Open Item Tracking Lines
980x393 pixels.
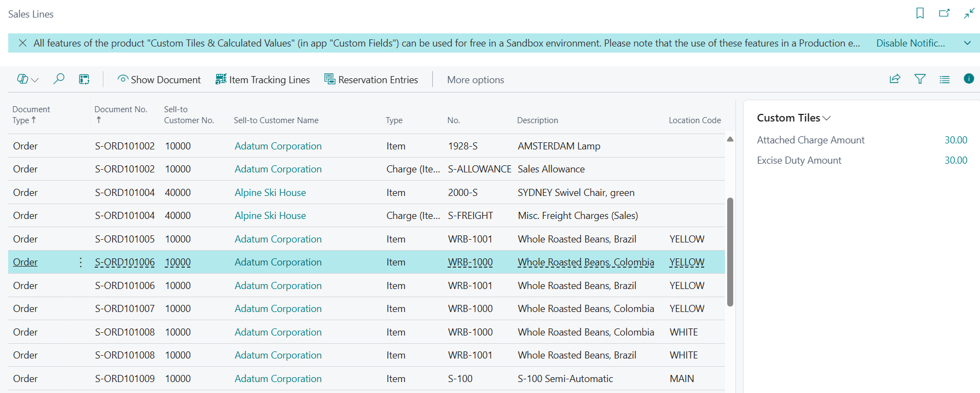pyautogui.click(x=263, y=80)
